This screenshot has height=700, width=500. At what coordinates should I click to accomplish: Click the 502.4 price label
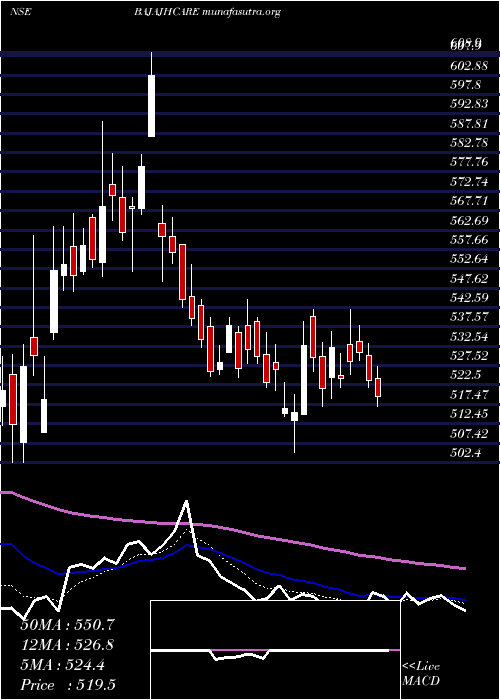467,454
